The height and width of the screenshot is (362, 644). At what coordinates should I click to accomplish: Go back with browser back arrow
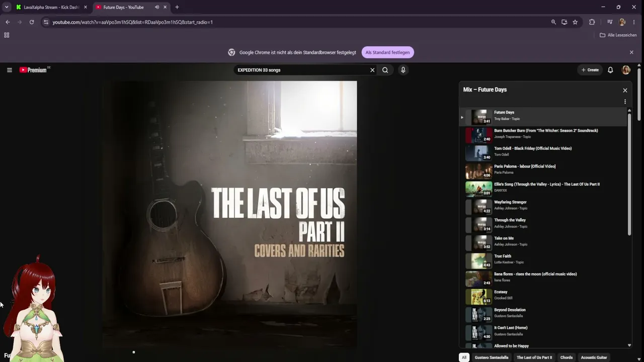point(8,22)
